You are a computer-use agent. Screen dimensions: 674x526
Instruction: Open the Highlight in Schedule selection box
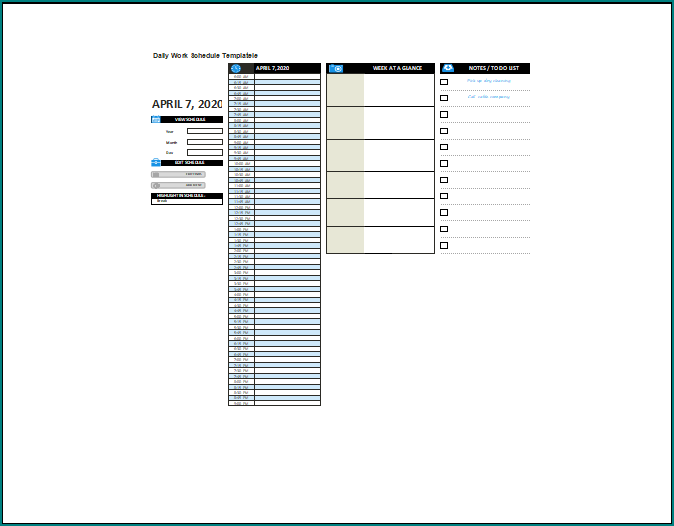point(187,201)
